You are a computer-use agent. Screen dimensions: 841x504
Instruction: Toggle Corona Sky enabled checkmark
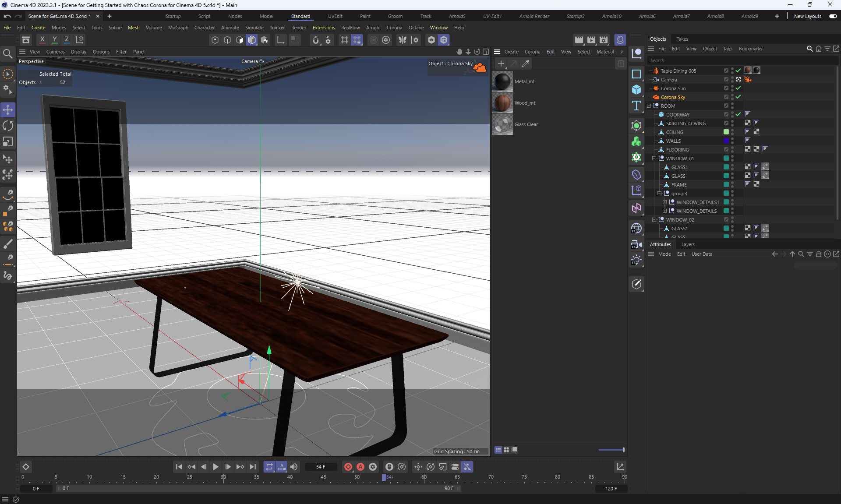(x=738, y=97)
